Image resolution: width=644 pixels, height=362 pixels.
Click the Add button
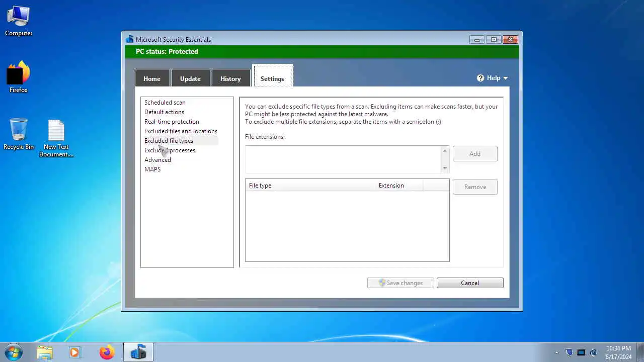click(x=475, y=154)
